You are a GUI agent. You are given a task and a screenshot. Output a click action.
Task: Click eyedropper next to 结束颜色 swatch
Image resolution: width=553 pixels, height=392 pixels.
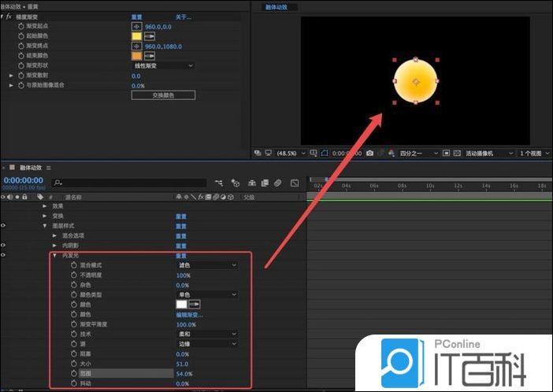[x=149, y=56]
